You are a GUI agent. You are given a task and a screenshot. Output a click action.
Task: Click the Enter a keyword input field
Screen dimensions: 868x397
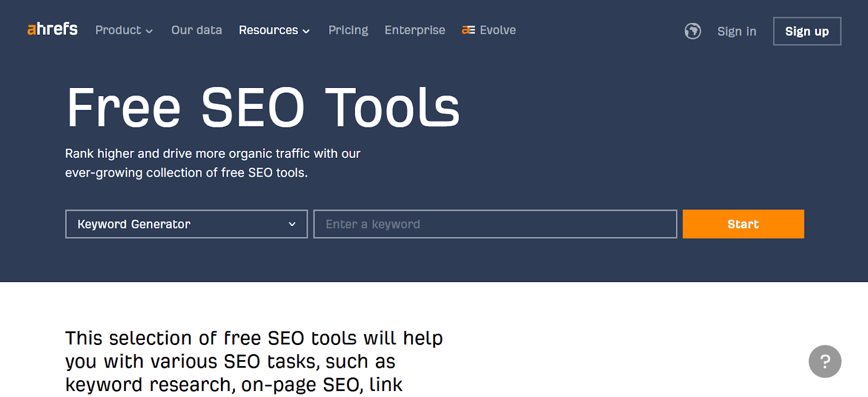[x=495, y=223]
